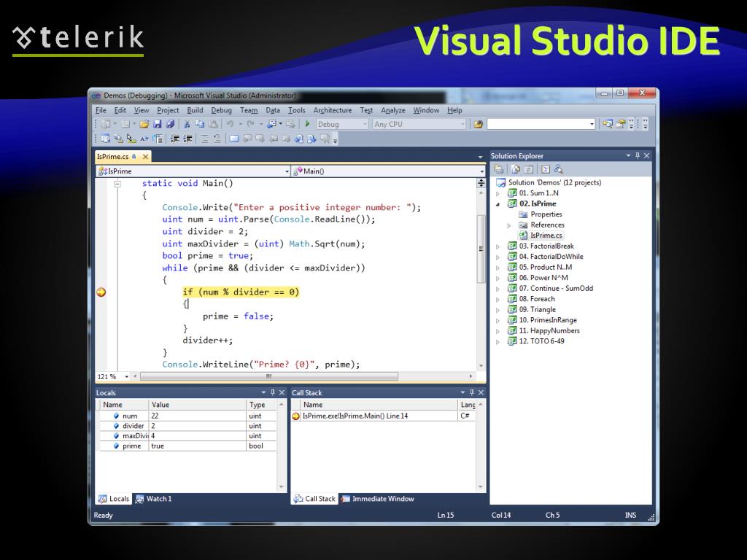The height and width of the screenshot is (560, 747).
Task: Click the Solution Explorer toolbar icon at top right
Action: 607,124
